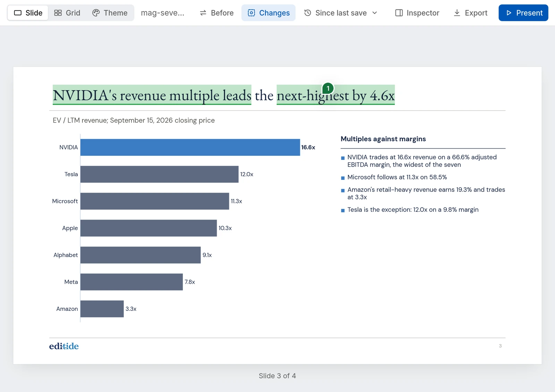Click the swap arrows icon beside Before
This screenshot has width=555, height=392.
point(203,13)
